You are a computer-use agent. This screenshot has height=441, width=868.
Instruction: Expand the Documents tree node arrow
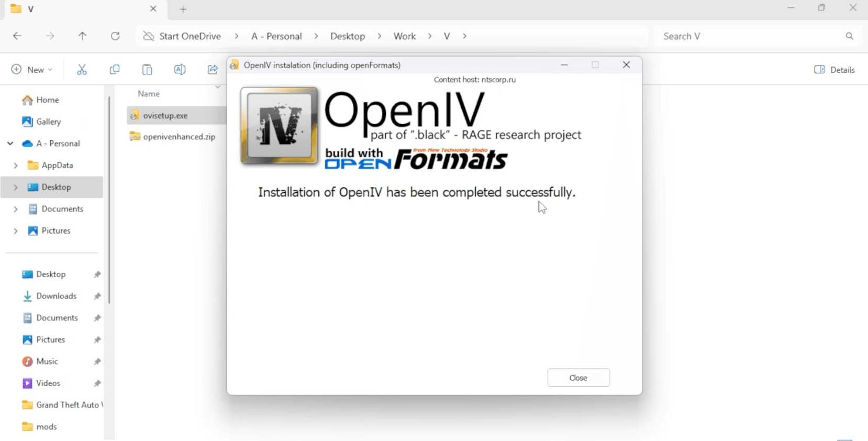click(16, 209)
